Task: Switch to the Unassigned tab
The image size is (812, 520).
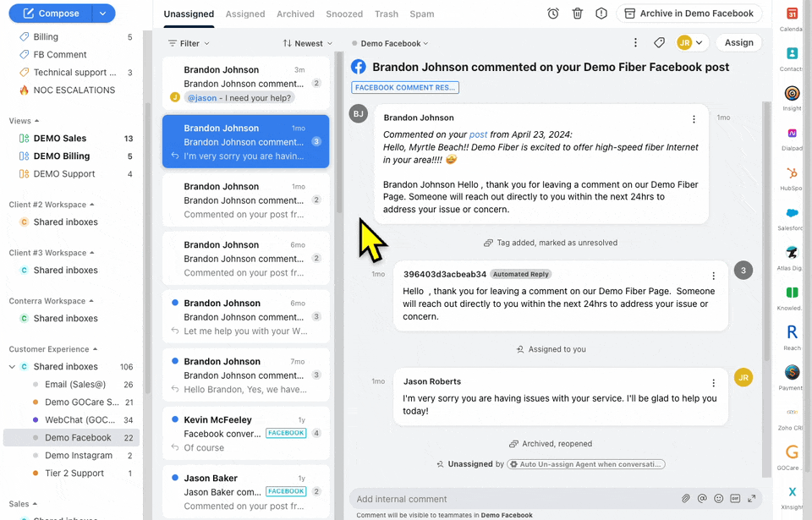Action: pyautogui.click(x=189, y=14)
